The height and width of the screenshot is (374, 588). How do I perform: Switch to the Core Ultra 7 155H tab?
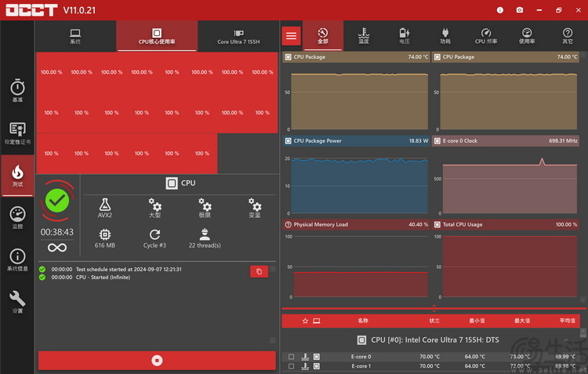(x=237, y=36)
